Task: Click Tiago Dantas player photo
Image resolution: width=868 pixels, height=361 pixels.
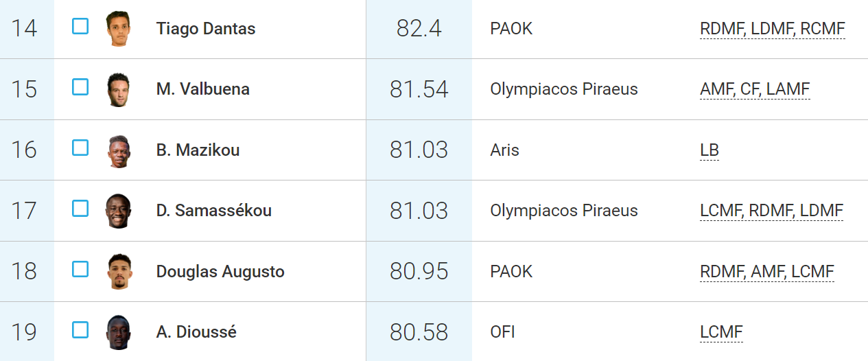Action: click(118, 29)
